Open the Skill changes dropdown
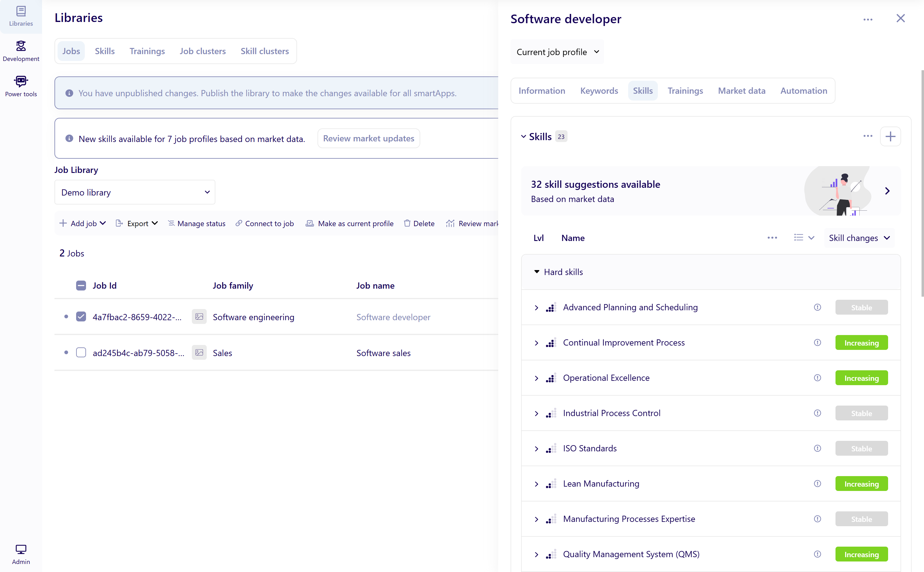924x572 pixels. 859,238
